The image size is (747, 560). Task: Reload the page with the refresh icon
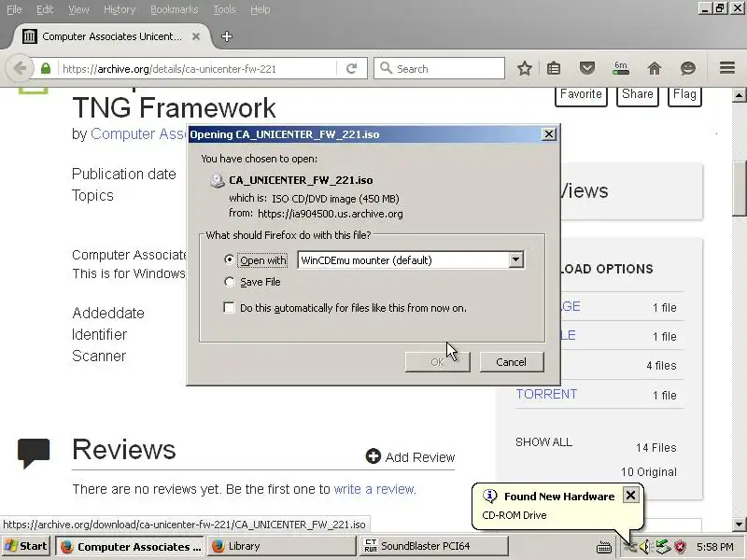pyautogui.click(x=352, y=68)
